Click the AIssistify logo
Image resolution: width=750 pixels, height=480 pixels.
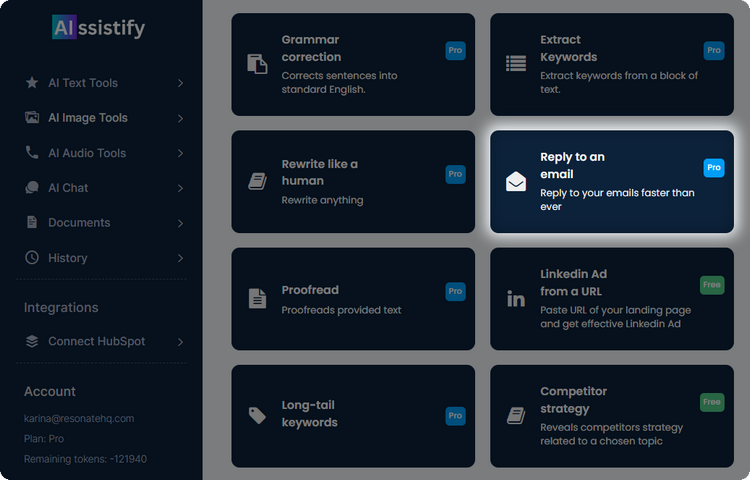tap(98, 28)
